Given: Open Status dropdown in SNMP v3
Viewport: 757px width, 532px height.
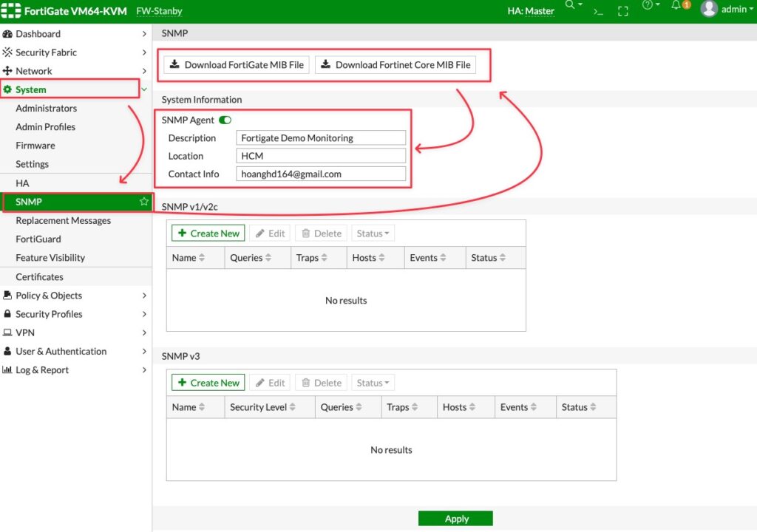Looking at the screenshot, I should pyautogui.click(x=373, y=383).
